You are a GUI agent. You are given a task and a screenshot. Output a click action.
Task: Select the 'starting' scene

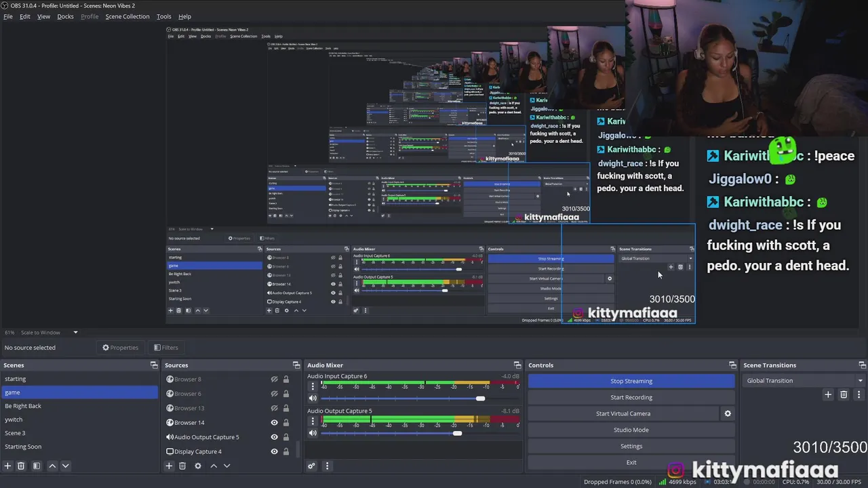(79, 379)
